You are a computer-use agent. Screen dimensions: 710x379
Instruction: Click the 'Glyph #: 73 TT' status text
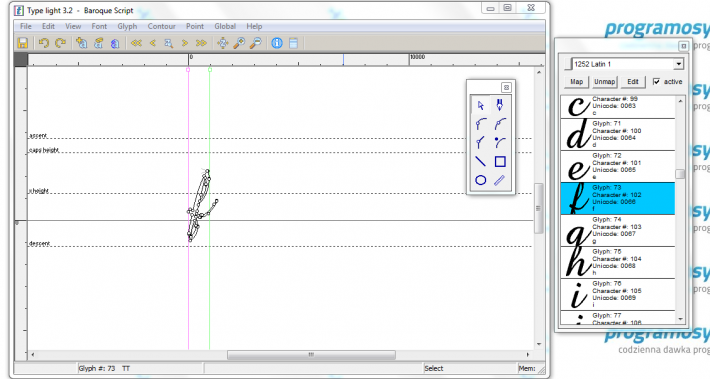click(x=104, y=369)
